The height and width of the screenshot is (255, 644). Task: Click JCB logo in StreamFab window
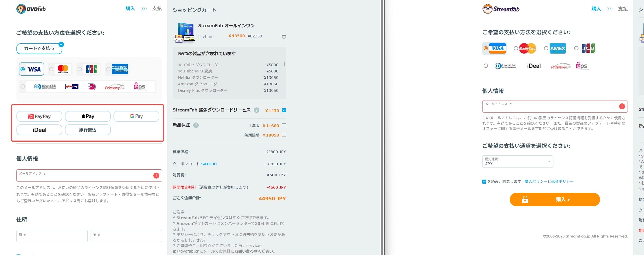588,48
